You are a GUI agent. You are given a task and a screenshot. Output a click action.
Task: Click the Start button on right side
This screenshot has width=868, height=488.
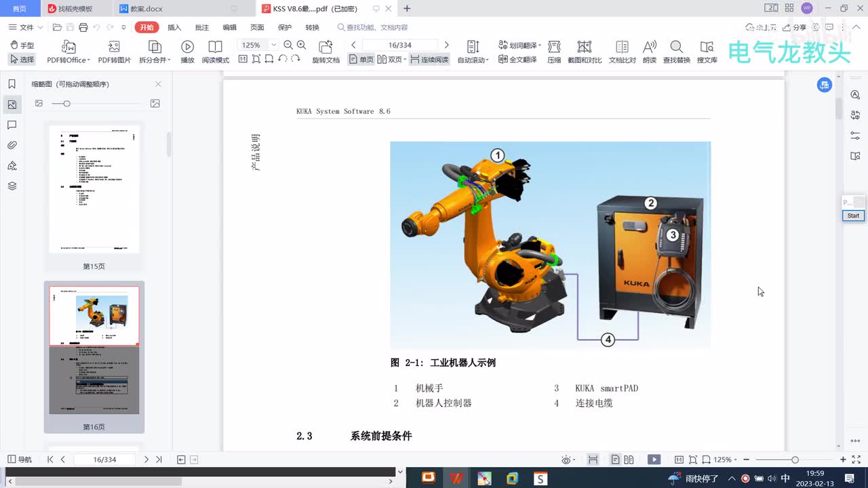click(853, 216)
